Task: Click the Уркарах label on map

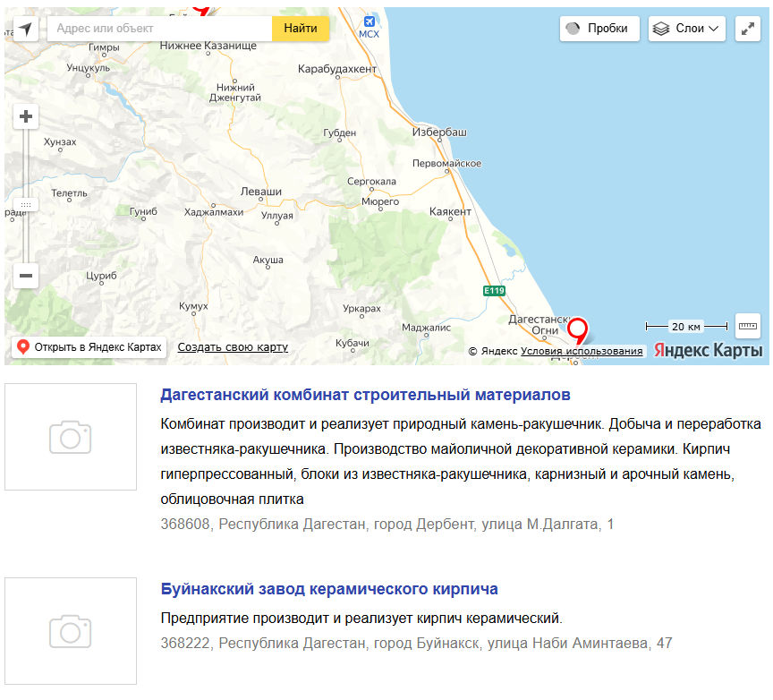Action: (361, 308)
